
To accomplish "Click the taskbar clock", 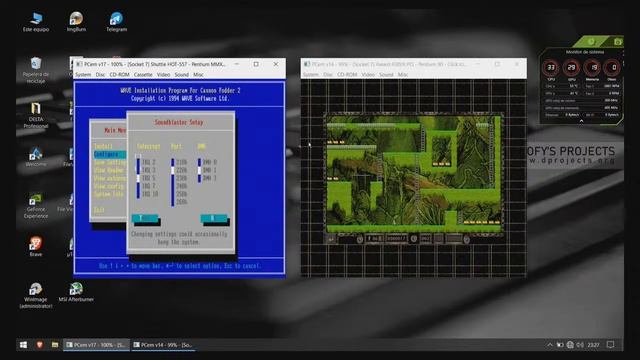I will point(593,345).
